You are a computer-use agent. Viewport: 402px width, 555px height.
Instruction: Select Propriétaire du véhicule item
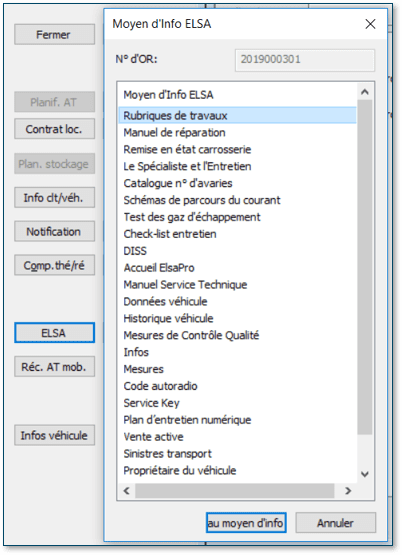point(180,470)
